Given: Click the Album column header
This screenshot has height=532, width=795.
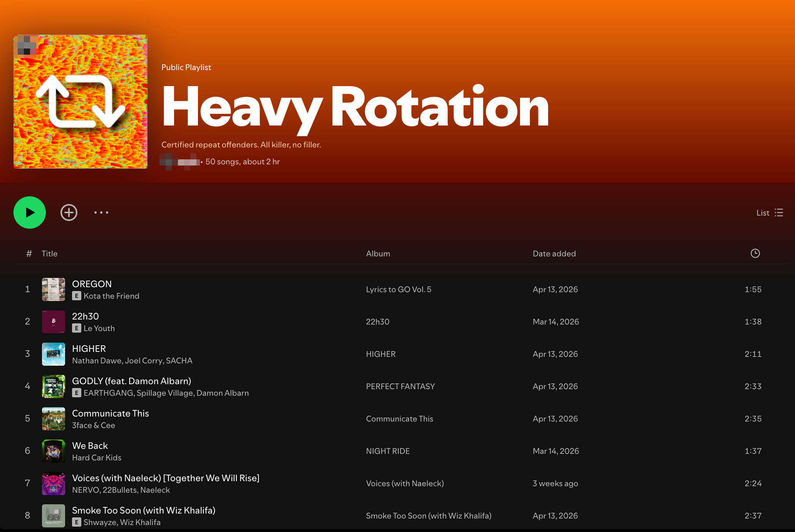Looking at the screenshot, I should tap(378, 254).
